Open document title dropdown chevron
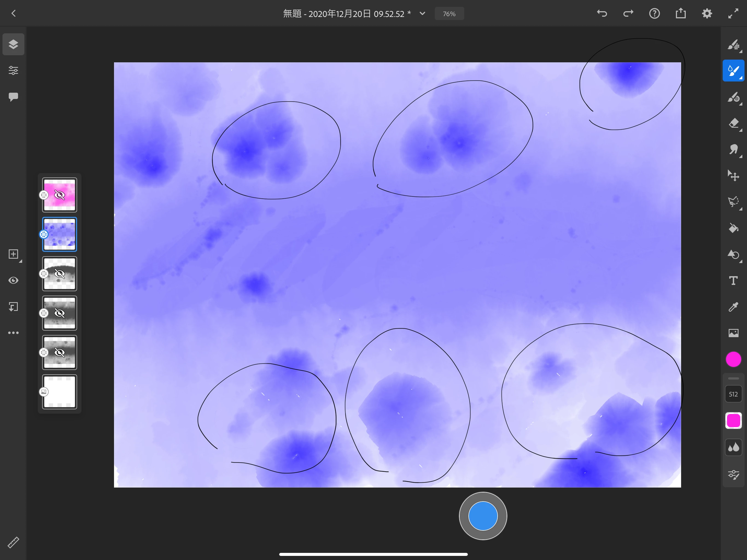This screenshot has height=560, width=747. [422, 13]
